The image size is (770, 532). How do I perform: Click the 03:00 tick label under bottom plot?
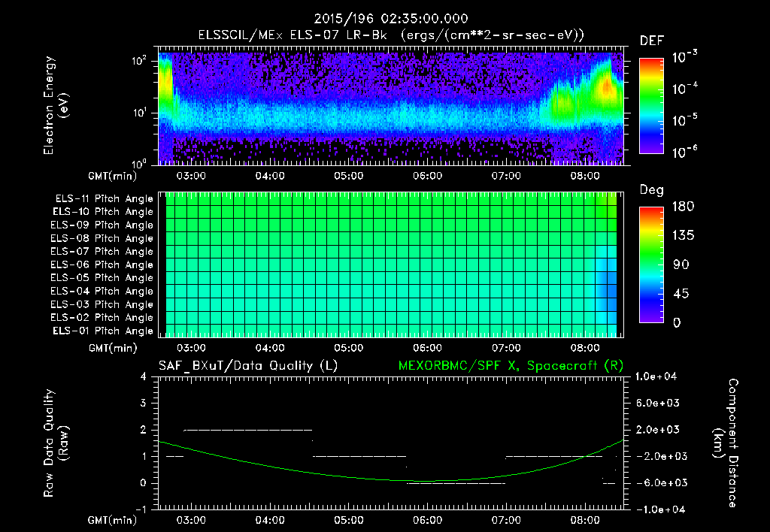pos(191,520)
